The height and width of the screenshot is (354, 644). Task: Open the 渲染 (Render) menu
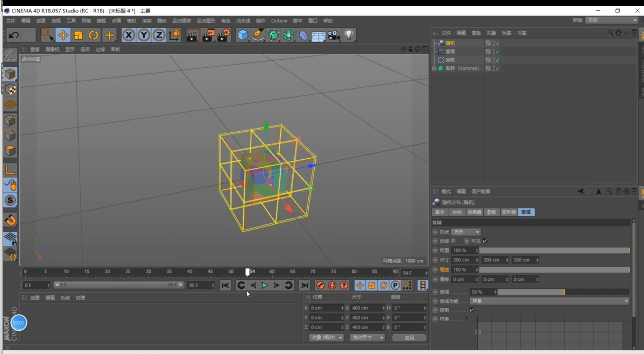147,21
